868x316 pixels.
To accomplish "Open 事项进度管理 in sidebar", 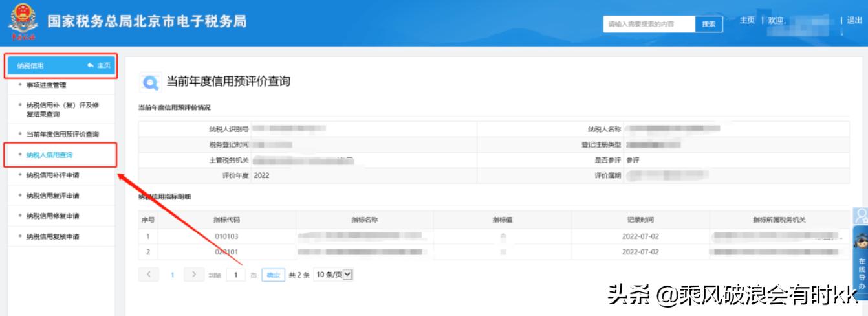I will (46, 85).
